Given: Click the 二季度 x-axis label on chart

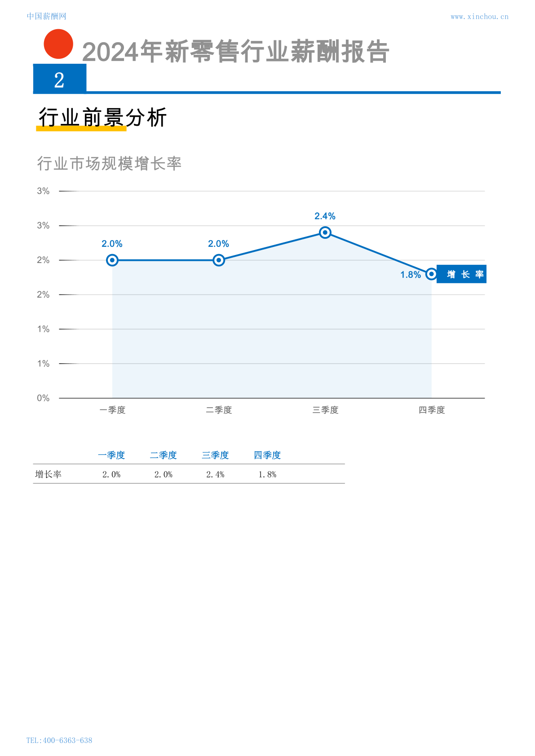Looking at the screenshot, I should point(219,410).
